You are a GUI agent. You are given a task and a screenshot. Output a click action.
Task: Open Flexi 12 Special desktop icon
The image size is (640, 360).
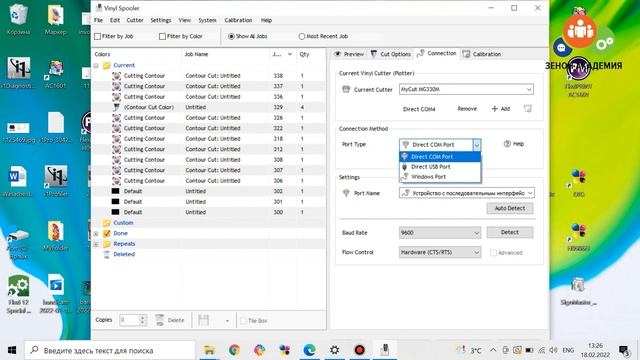coord(18,294)
